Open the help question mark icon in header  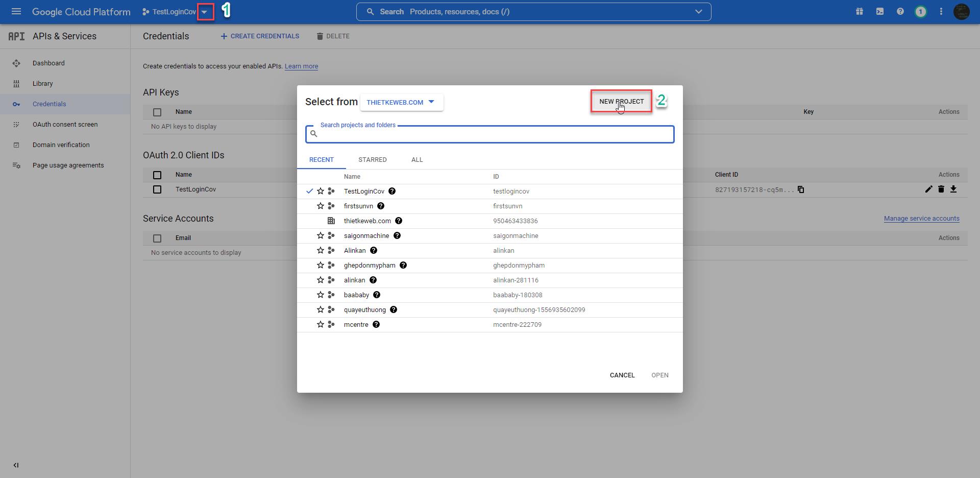coord(900,11)
